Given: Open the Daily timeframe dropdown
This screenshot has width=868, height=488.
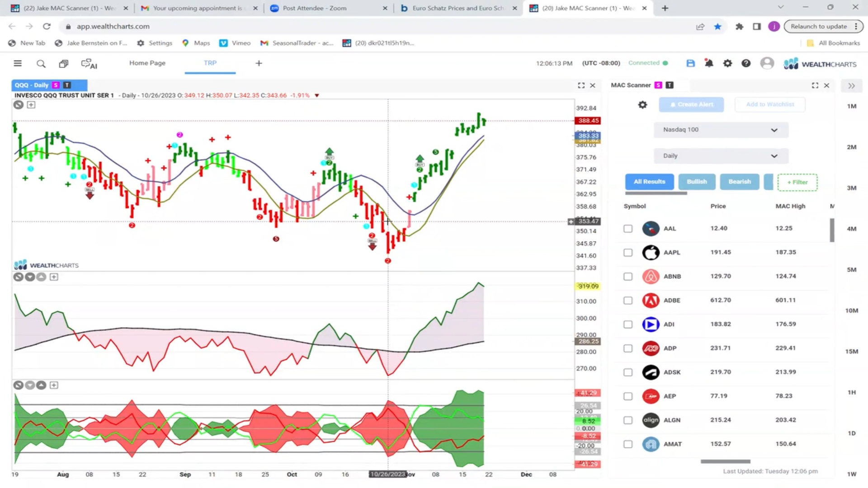Looking at the screenshot, I should click(721, 156).
